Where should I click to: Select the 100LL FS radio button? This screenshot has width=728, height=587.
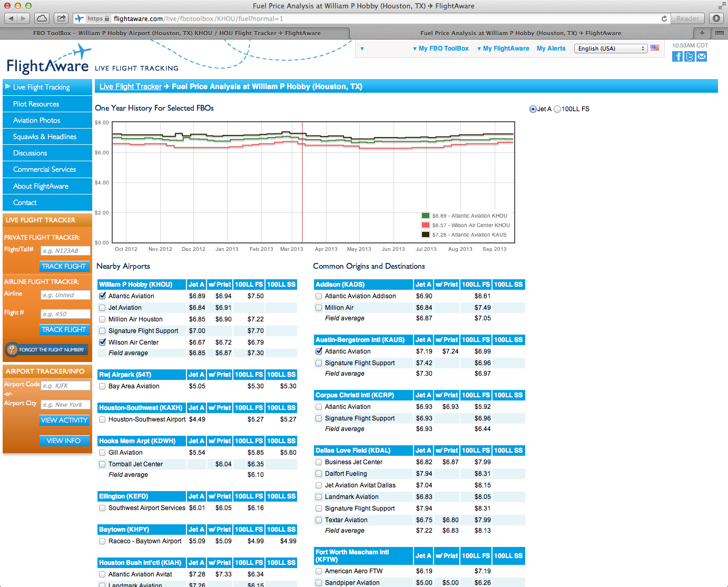557,109
